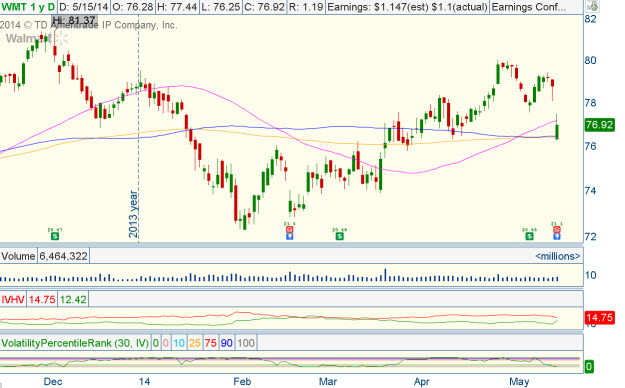The height and width of the screenshot is (388, 625).
Task: Click the hand pointer icon beside the header bar
Action: (x=593, y=6)
